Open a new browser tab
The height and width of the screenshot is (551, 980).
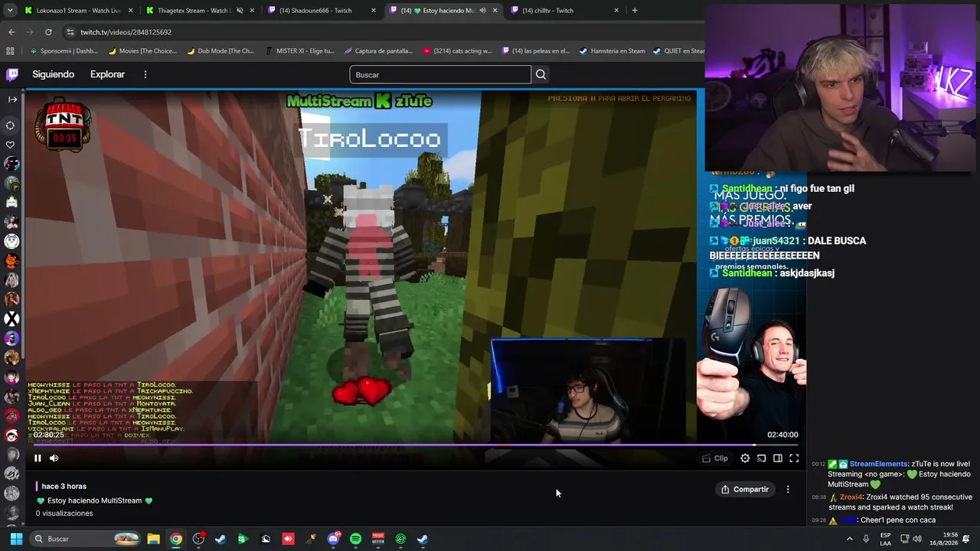[x=635, y=11]
